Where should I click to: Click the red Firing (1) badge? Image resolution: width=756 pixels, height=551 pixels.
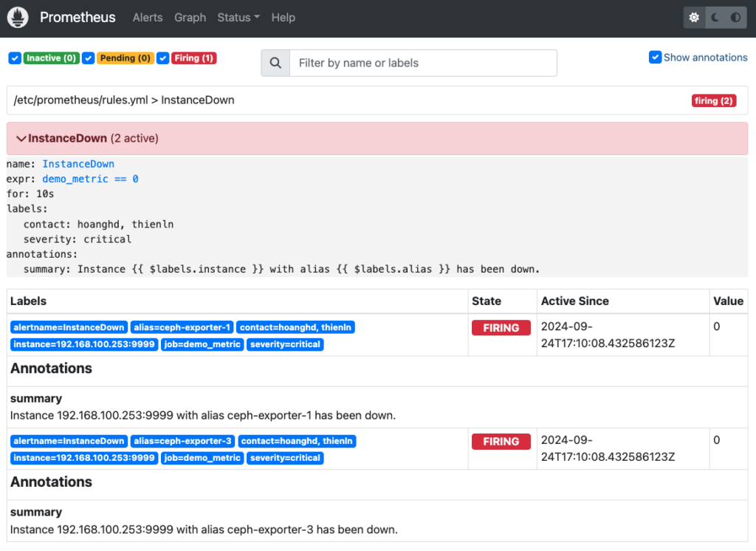194,58
